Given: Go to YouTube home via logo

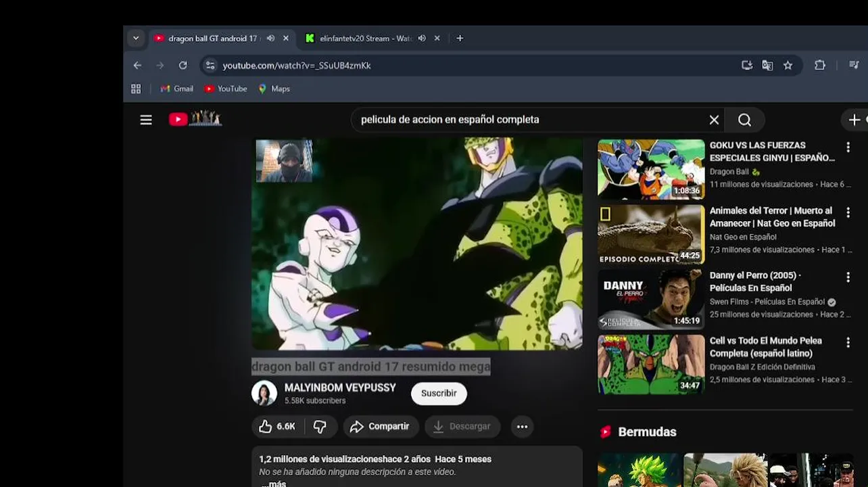Looking at the screenshot, I should coord(195,119).
